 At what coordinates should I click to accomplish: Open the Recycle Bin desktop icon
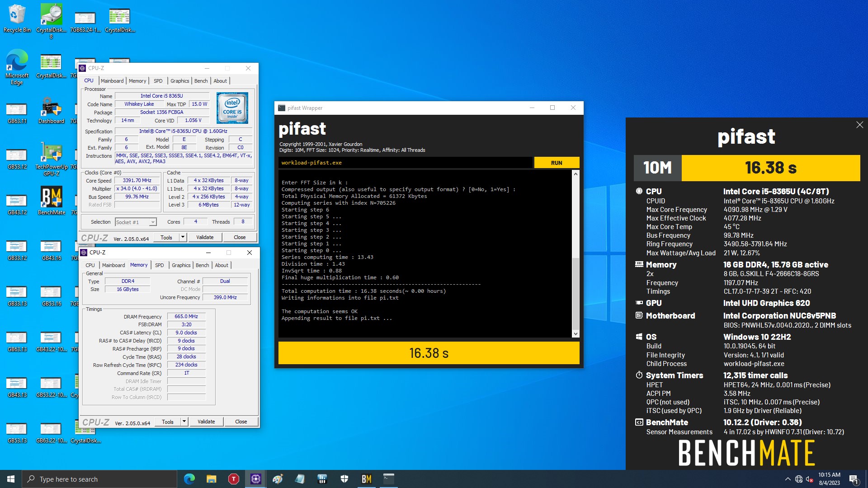coord(17,18)
